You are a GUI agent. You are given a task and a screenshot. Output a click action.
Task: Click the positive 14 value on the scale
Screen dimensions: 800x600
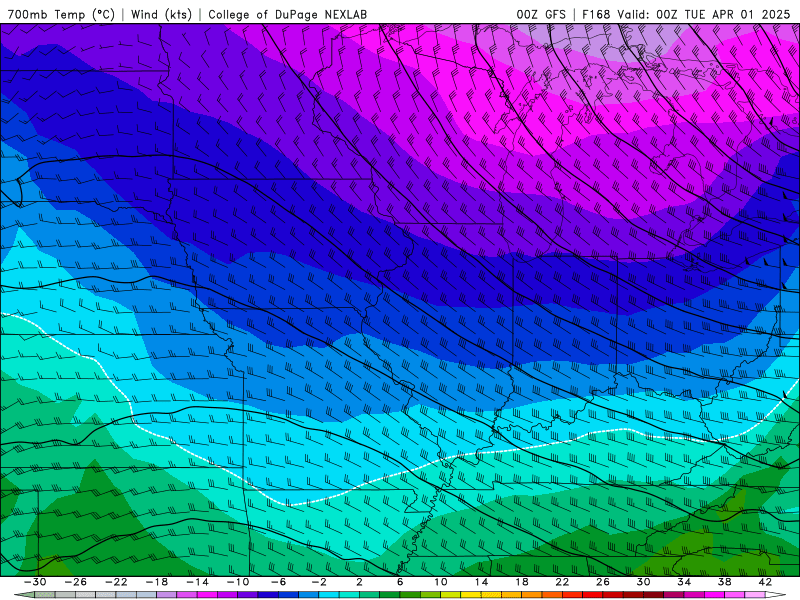481,582
